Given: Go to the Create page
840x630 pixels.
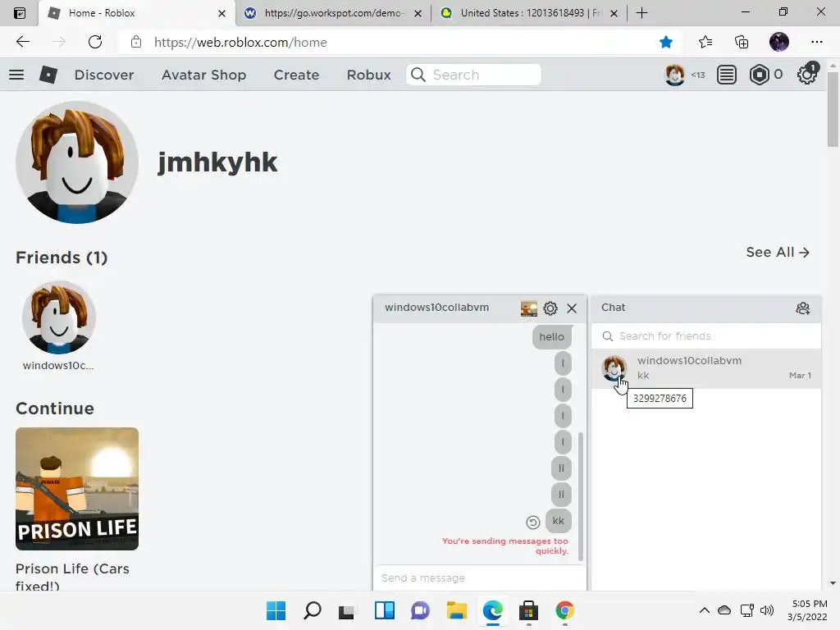Looking at the screenshot, I should tap(296, 75).
